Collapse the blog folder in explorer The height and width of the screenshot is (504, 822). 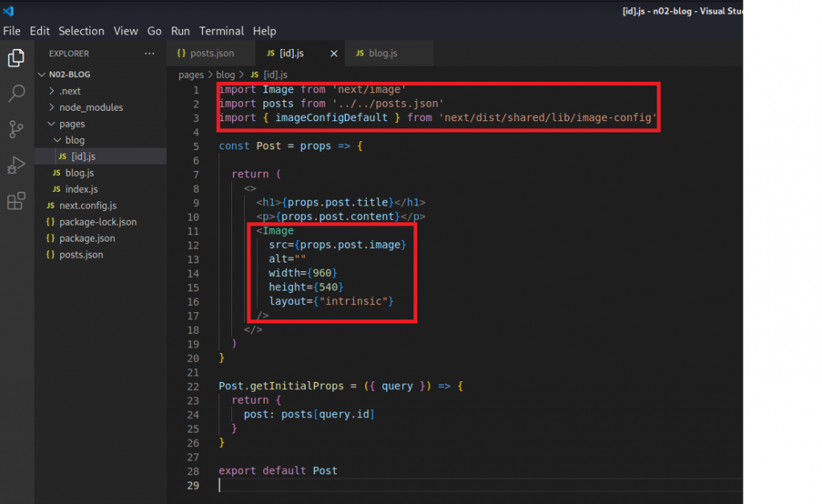point(75,140)
